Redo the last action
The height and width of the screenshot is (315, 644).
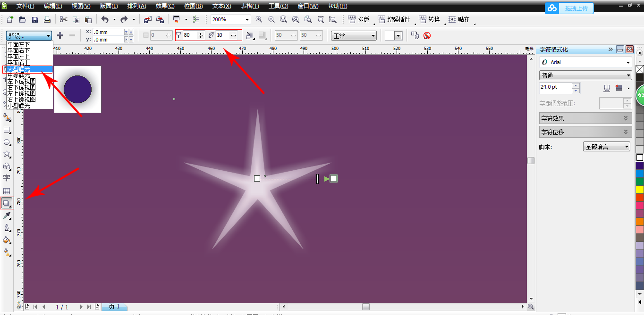124,20
